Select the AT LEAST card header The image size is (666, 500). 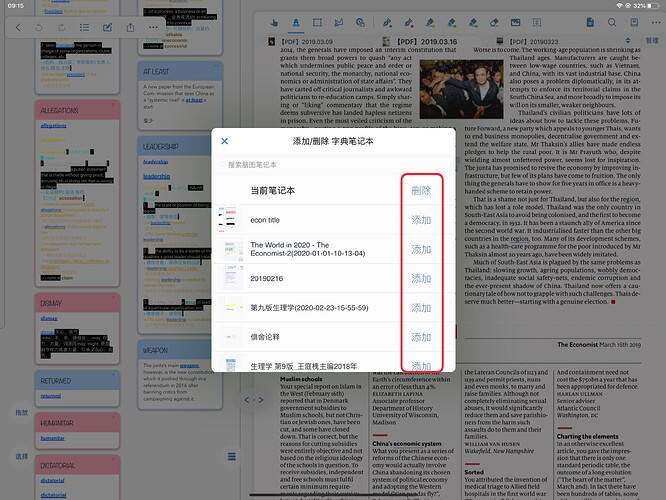tap(180, 71)
